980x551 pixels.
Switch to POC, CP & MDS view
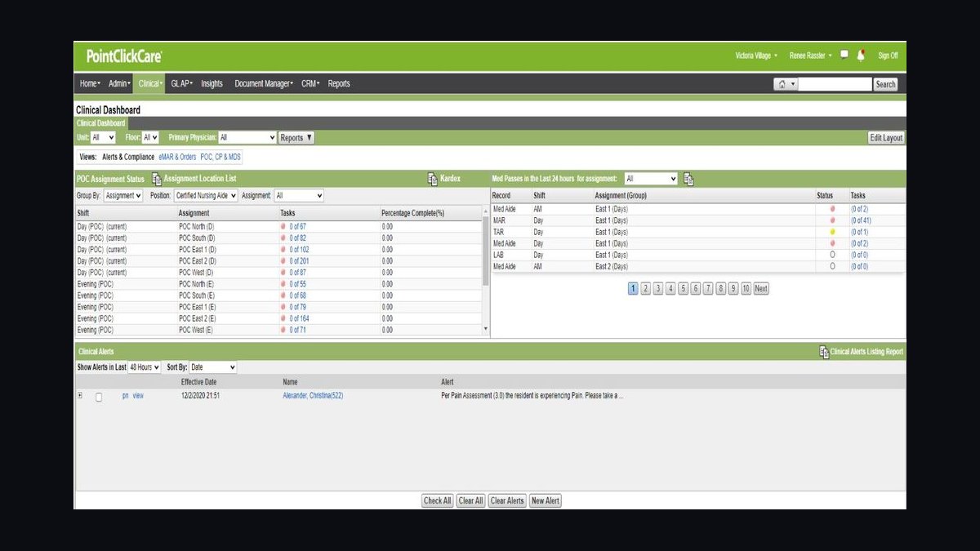tap(220, 157)
